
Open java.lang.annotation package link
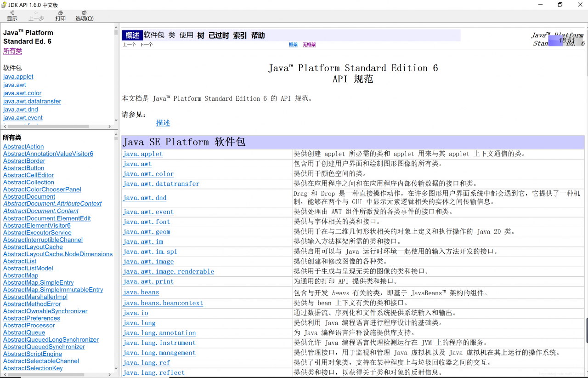[x=159, y=333]
